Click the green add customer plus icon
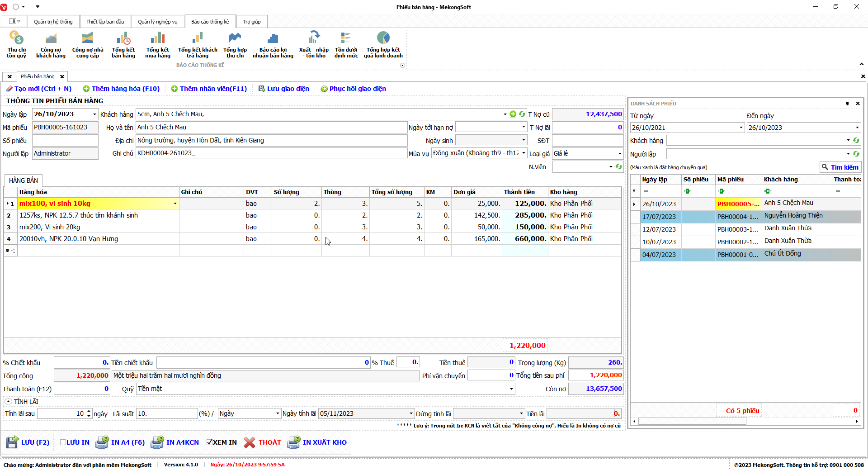This screenshot has height=470, width=868. (513, 114)
